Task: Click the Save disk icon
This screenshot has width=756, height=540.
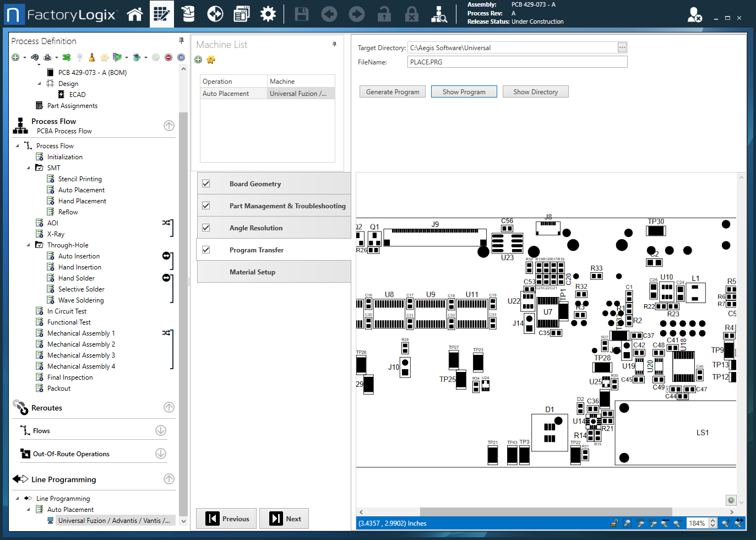Action: coord(302,14)
